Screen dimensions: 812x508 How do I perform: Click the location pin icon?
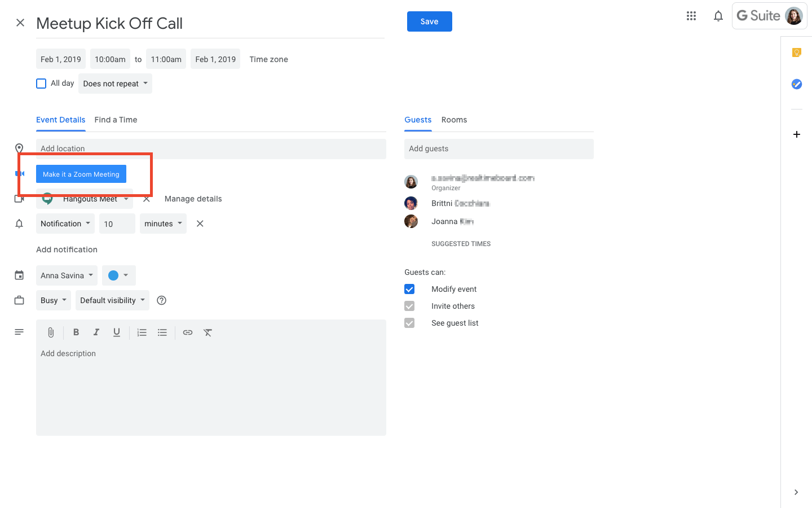coord(19,148)
